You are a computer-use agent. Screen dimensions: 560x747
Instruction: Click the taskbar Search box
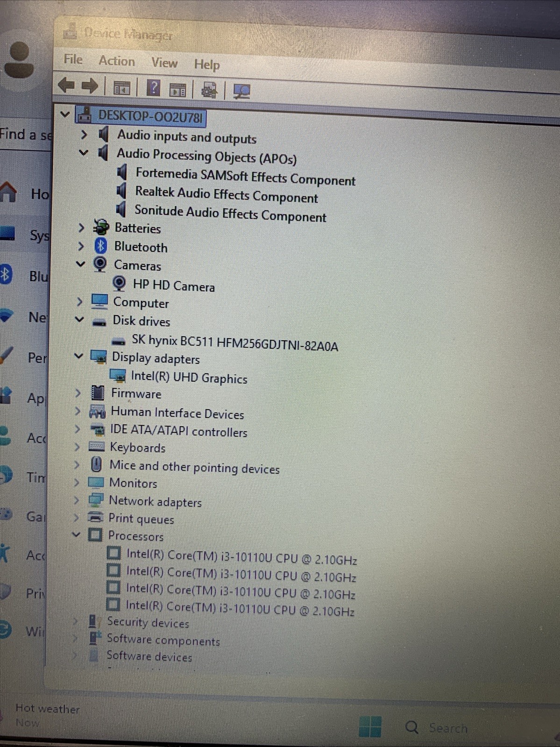[x=437, y=727]
